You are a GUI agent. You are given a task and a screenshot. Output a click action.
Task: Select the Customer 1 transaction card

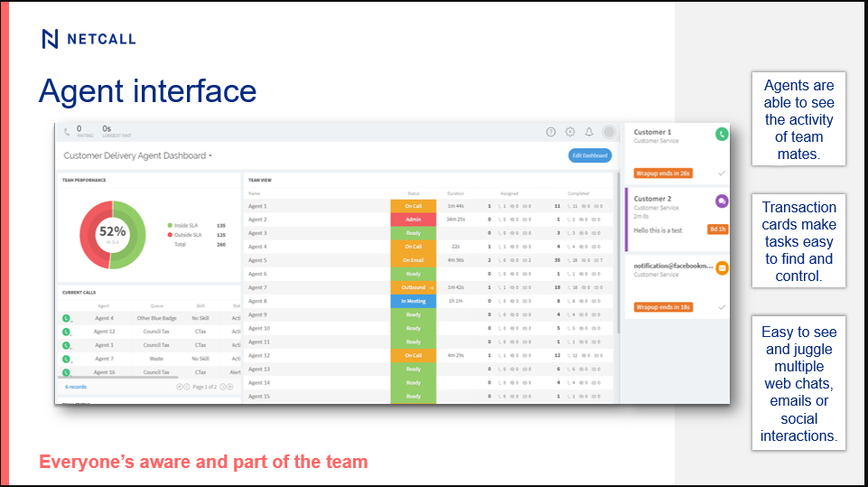coord(677,154)
